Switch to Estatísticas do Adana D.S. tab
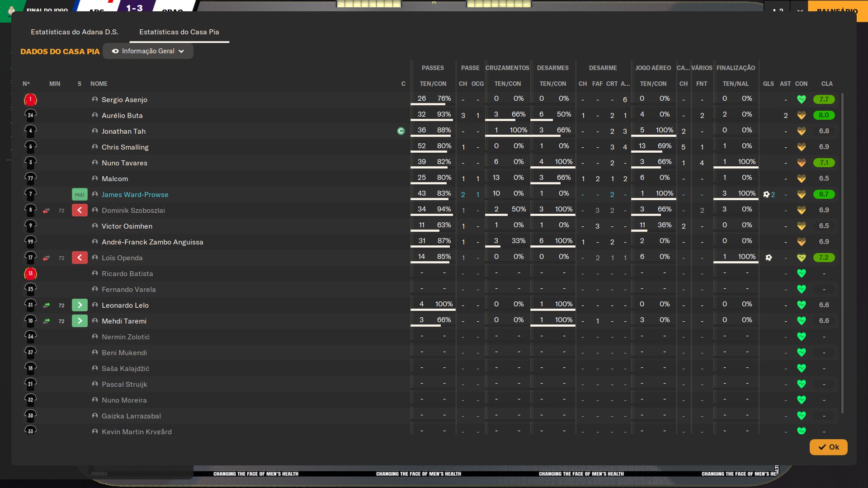The height and width of the screenshot is (488, 868). click(75, 32)
